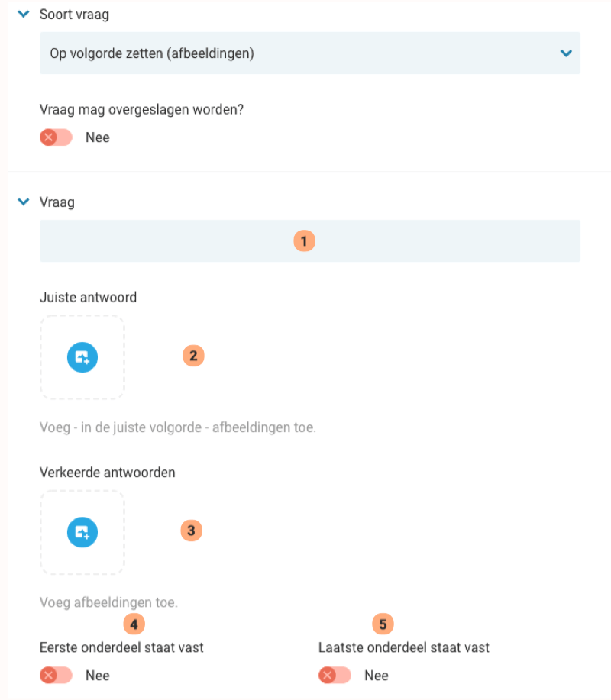Collapse the 'Soort vraag' section chevron

pyautogui.click(x=23, y=14)
